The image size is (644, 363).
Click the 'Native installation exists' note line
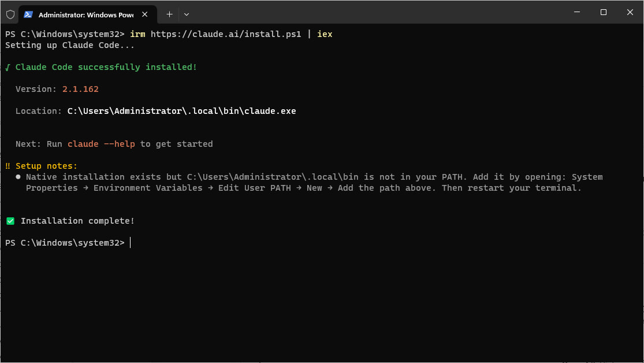314,177
